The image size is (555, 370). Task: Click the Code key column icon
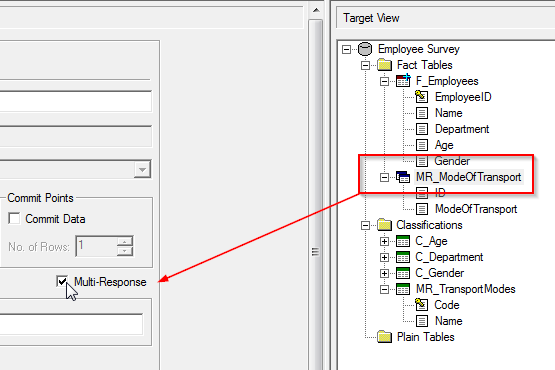click(421, 304)
